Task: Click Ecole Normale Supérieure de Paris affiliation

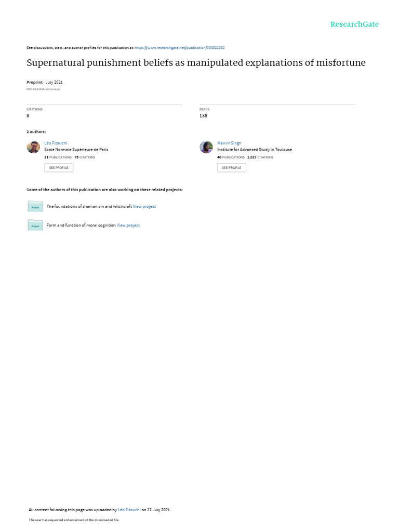Action: [76, 150]
